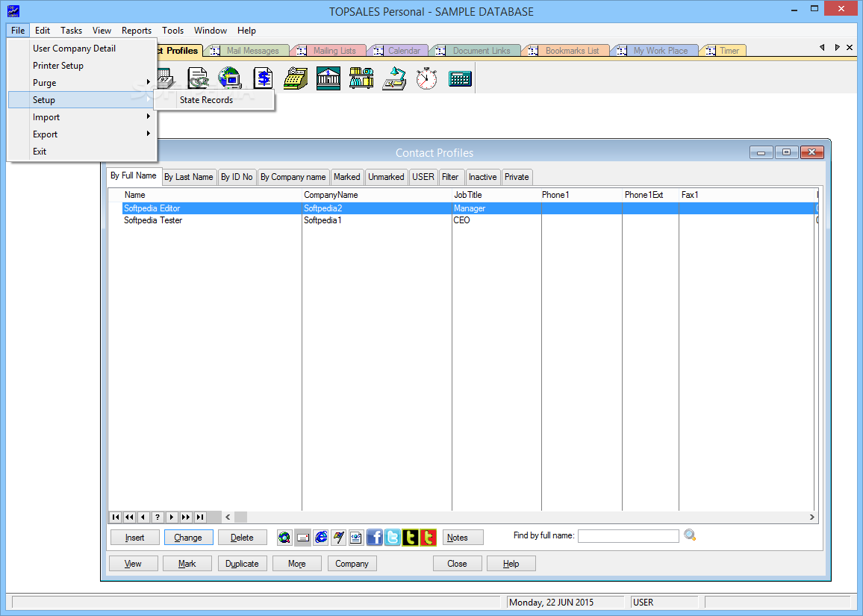This screenshot has height=616, width=863.
Task: Click the question mark locator button
Action: point(158,517)
